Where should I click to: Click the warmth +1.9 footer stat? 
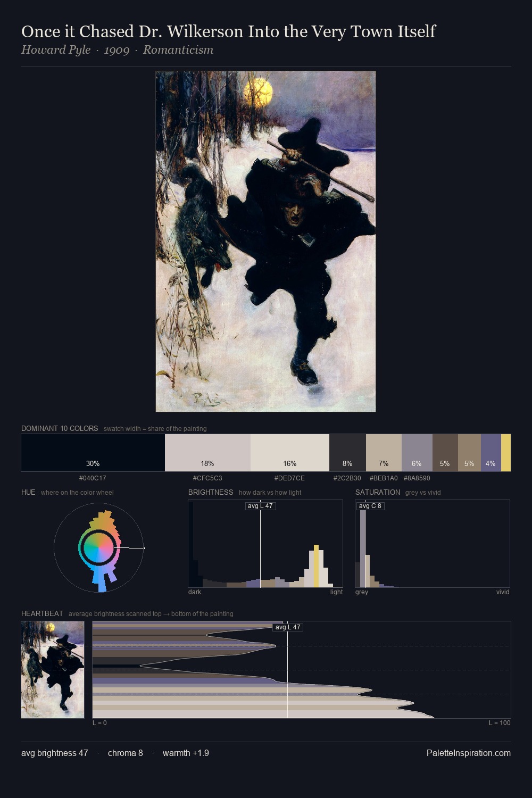tap(186, 753)
